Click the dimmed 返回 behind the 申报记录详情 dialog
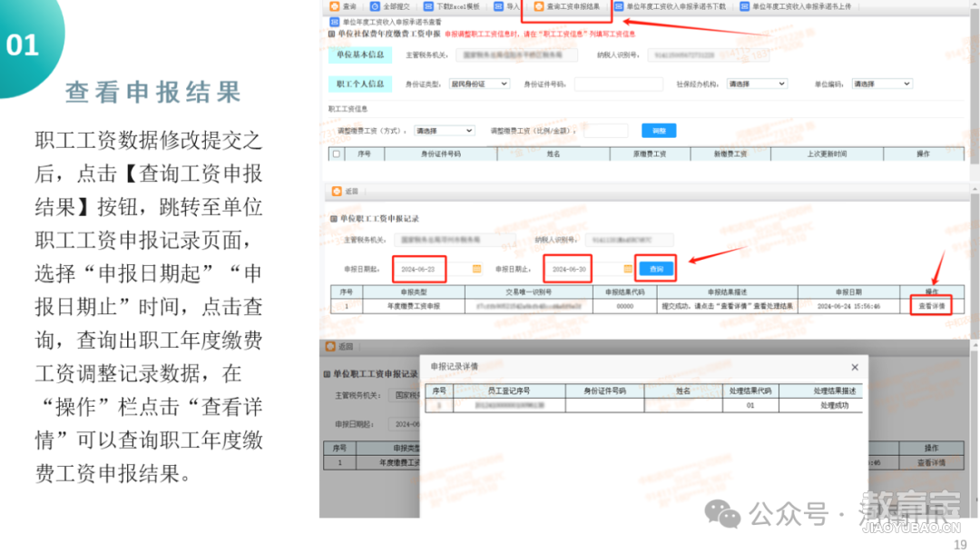980x554 pixels. click(339, 346)
